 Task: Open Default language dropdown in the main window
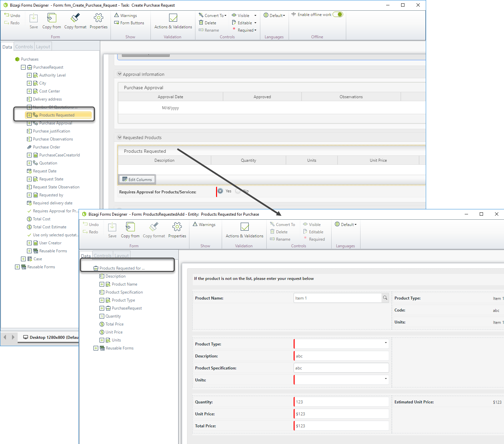[274, 16]
